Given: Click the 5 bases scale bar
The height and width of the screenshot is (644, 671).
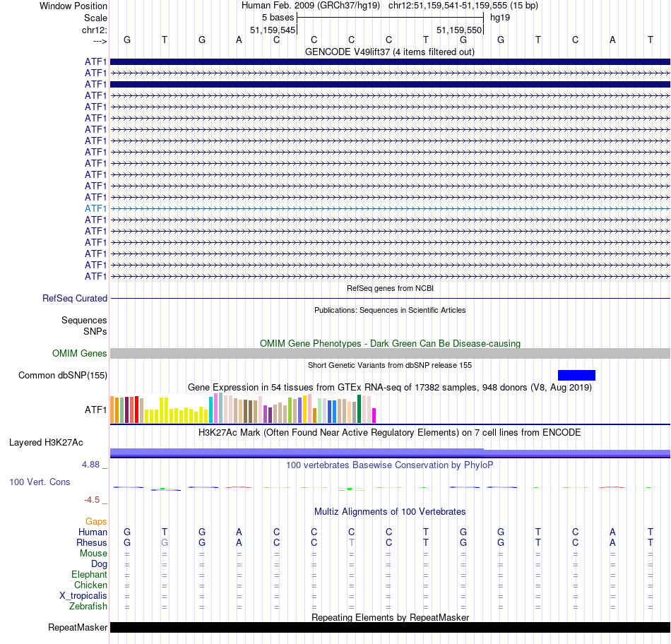Looking at the screenshot, I should tap(390, 18).
